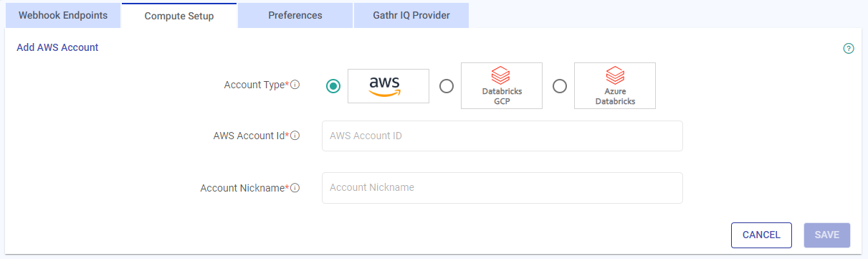Open the help question mark icon
The width and height of the screenshot is (868, 259).
pyautogui.click(x=849, y=49)
